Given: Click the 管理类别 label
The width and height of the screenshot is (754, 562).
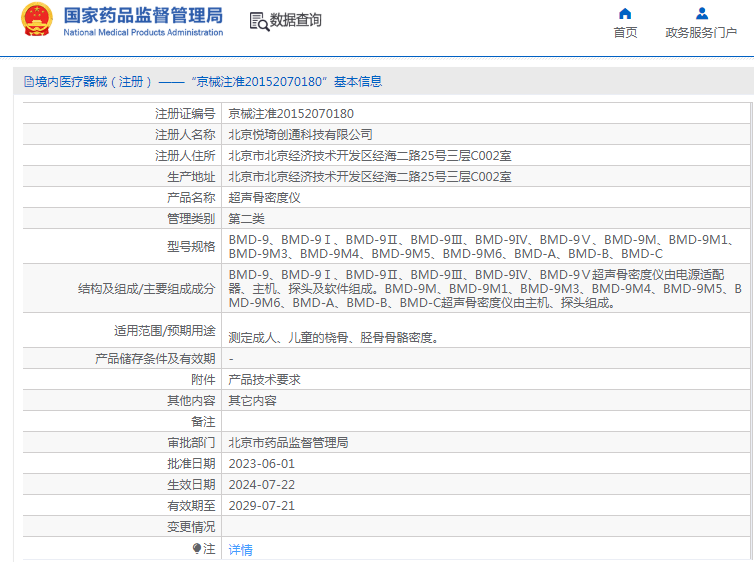Looking at the screenshot, I should click(x=191, y=219).
